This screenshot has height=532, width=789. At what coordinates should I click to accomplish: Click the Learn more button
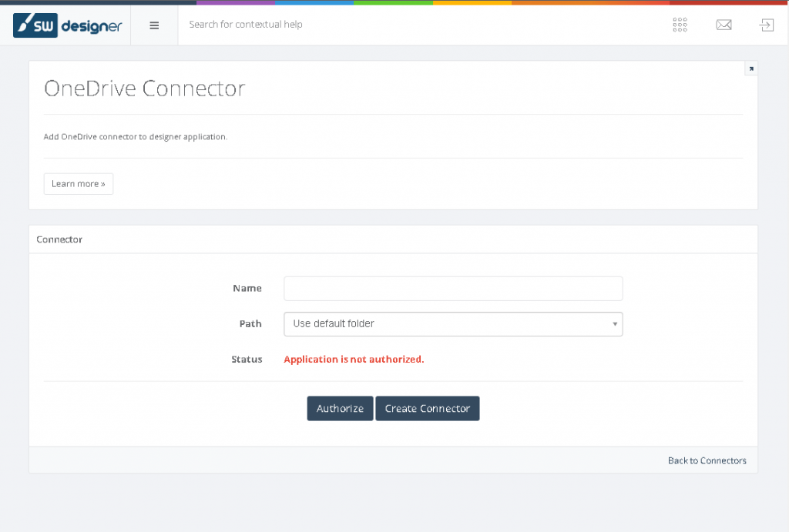(x=79, y=184)
